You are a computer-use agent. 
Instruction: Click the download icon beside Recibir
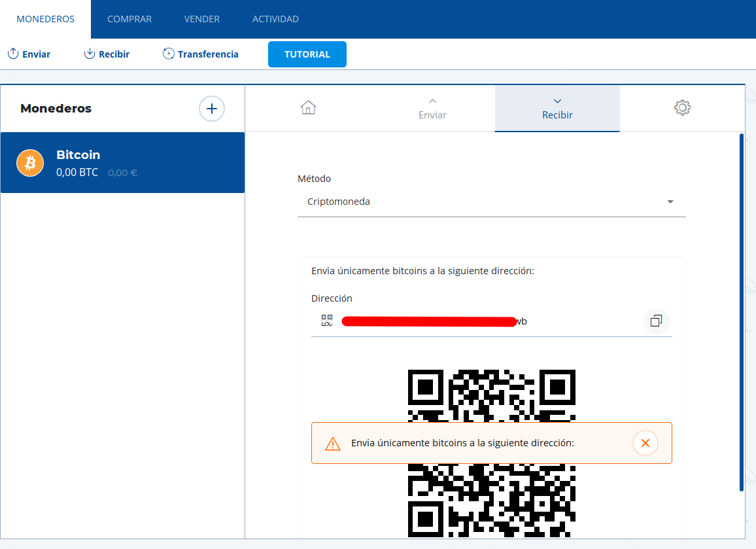(x=90, y=53)
